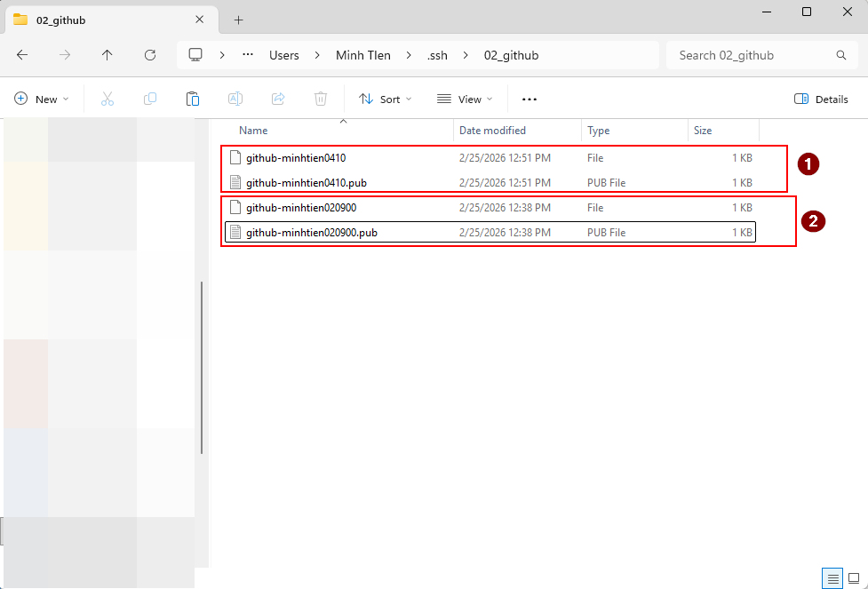Click the Rename icon in toolbar
The image size is (868, 589).
(235, 99)
